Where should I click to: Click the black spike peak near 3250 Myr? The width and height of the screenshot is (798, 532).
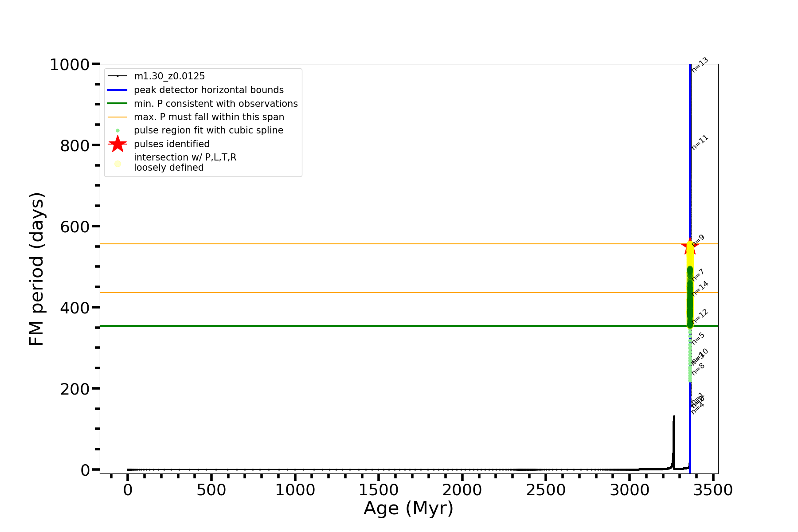[x=674, y=418]
